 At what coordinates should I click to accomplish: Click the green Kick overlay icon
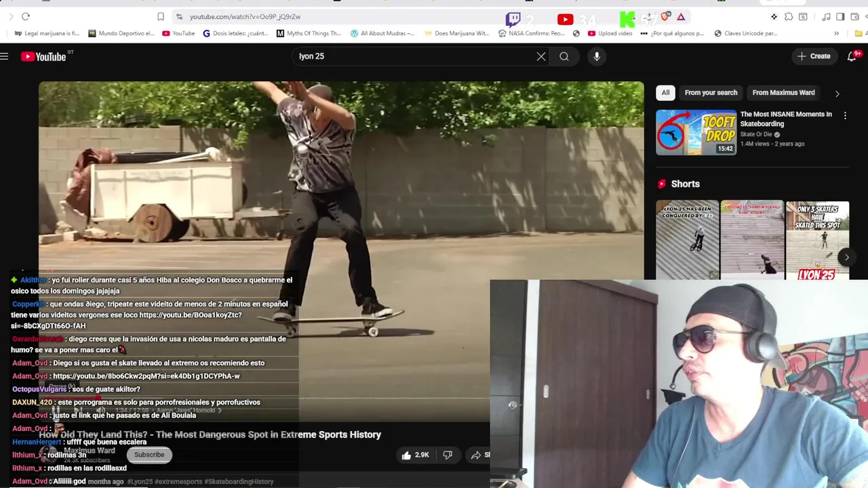pos(627,20)
